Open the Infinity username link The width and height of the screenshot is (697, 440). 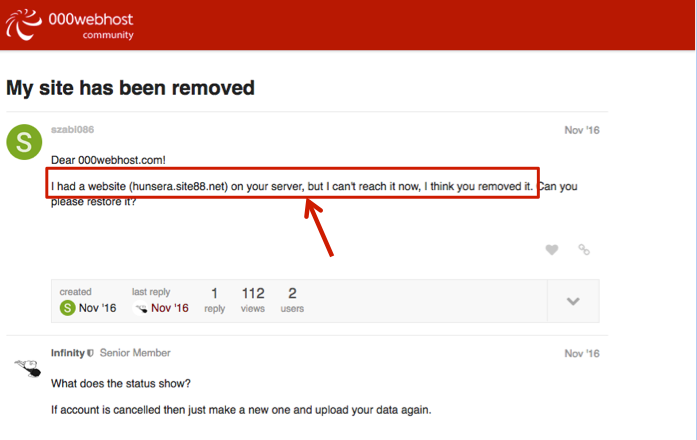click(x=67, y=353)
